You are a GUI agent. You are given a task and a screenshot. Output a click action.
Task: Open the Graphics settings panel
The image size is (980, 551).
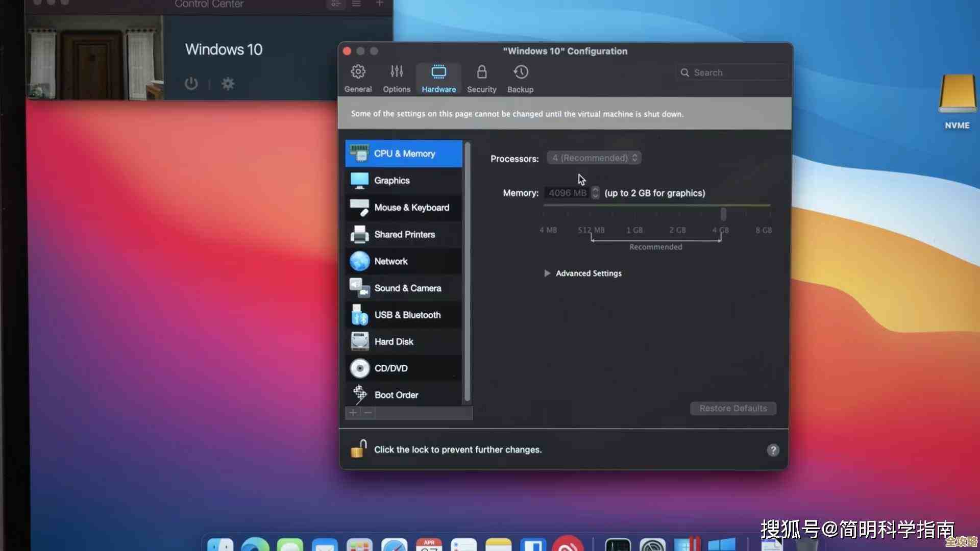click(x=391, y=180)
